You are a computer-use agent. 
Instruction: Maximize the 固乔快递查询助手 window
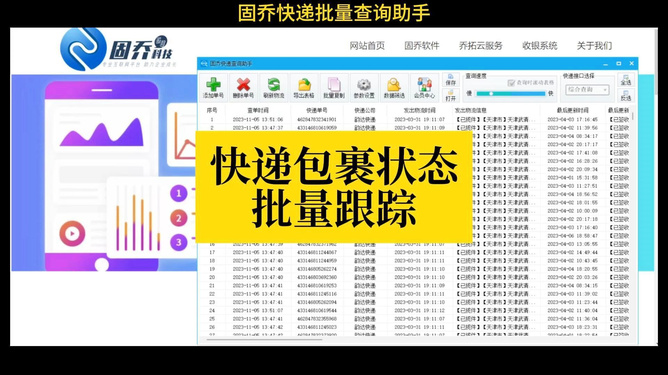[x=619, y=63]
